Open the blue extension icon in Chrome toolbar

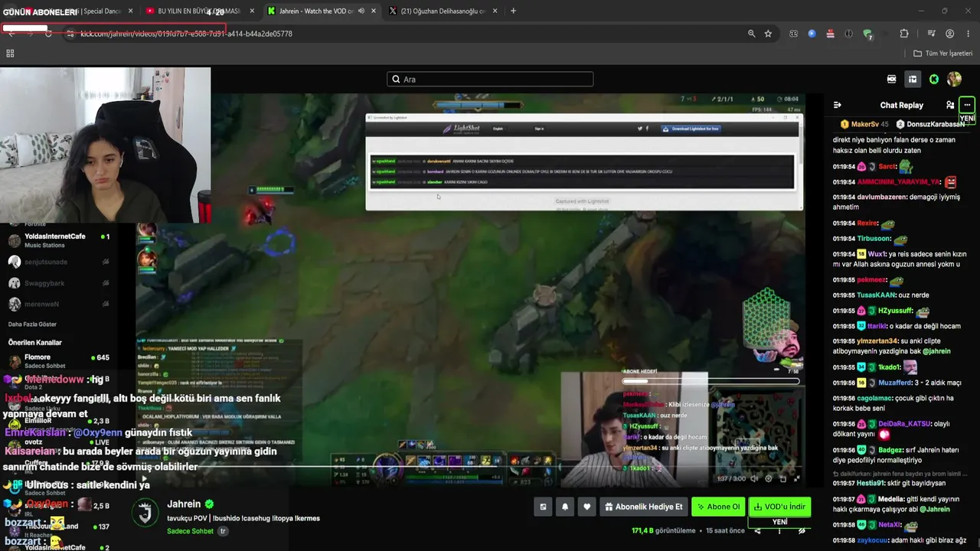point(812,34)
